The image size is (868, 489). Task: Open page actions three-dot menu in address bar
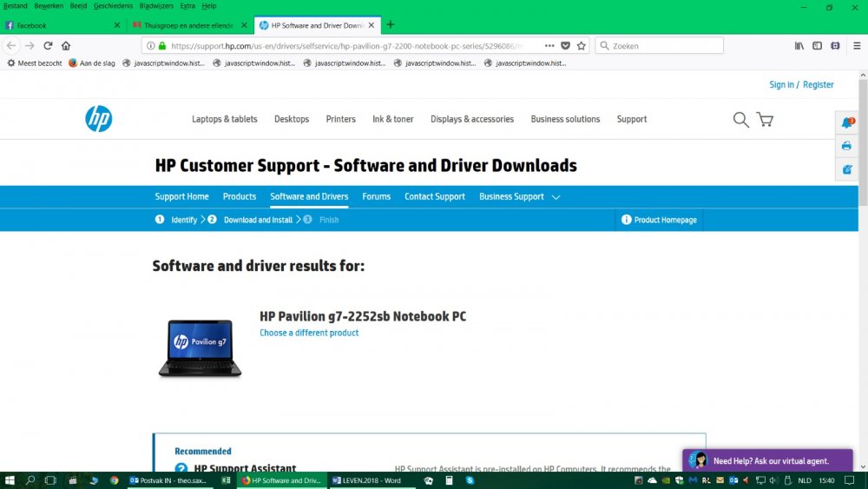pyautogui.click(x=549, y=45)
